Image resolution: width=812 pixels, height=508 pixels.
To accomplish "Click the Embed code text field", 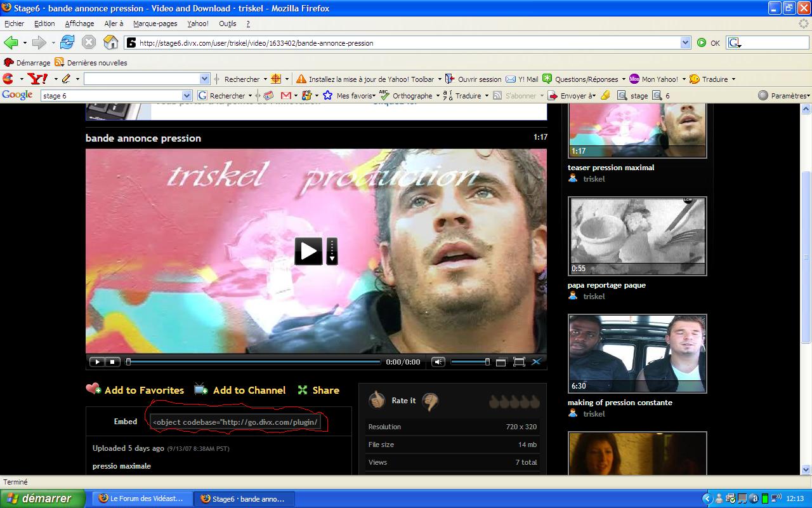I will (235, 422).
